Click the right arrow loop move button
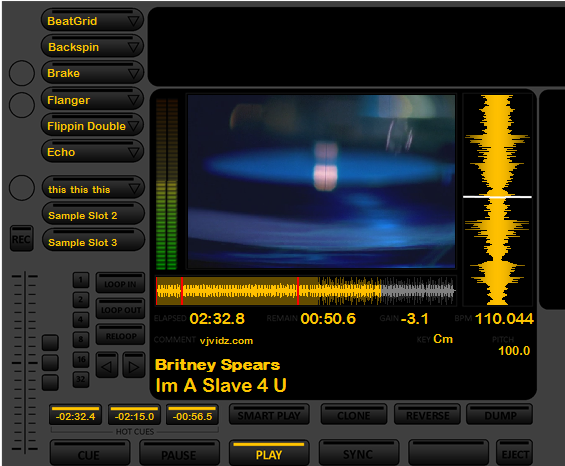The width and height of the screenshot is (565, 466). (134, 365)
